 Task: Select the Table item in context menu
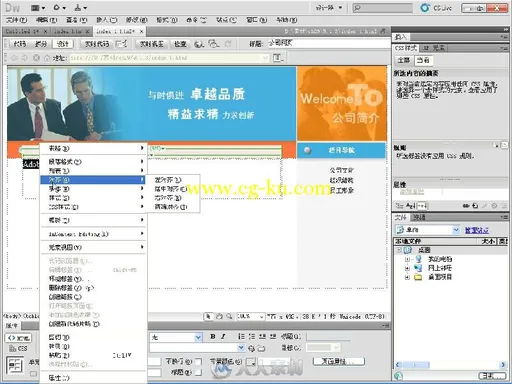coord(93,148)
